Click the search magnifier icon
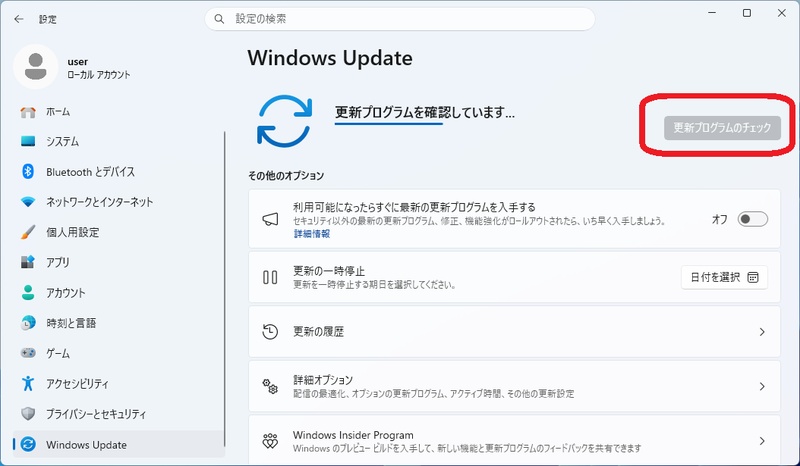 pyautogui.click(x=219, y=19)
